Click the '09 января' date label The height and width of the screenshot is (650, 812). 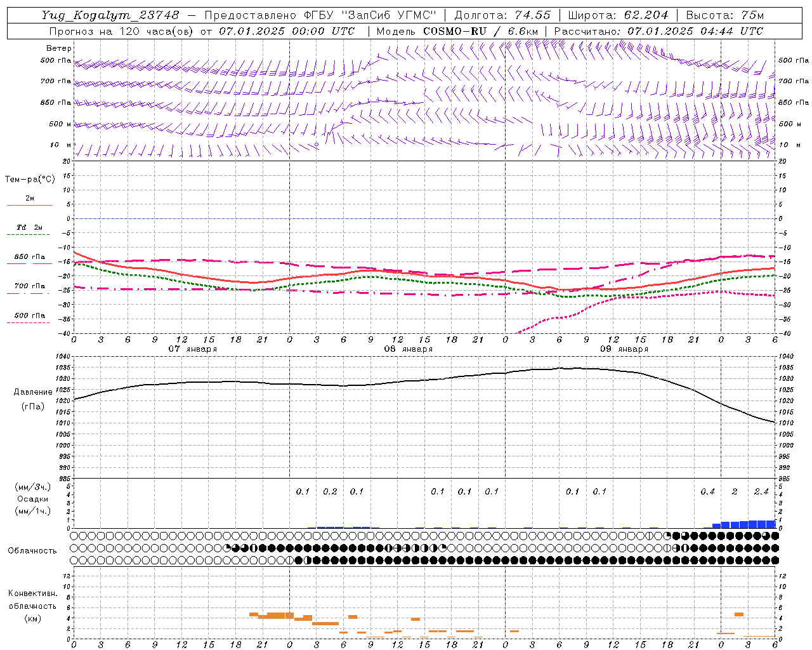click(x=624, y=349)
